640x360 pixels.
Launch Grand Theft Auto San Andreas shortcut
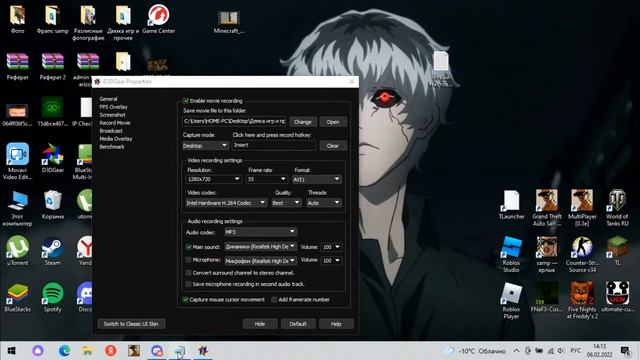click(x=547, y=208)
